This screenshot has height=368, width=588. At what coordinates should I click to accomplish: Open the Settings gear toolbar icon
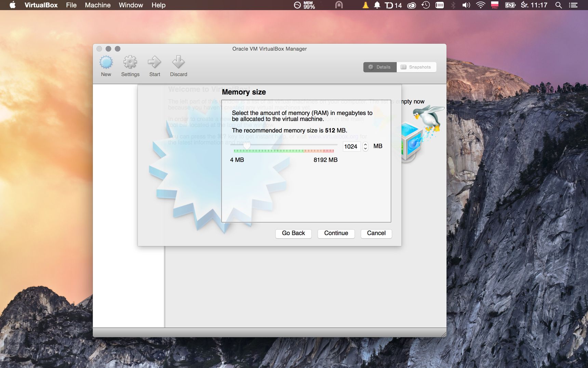click(x=130, y=62)
